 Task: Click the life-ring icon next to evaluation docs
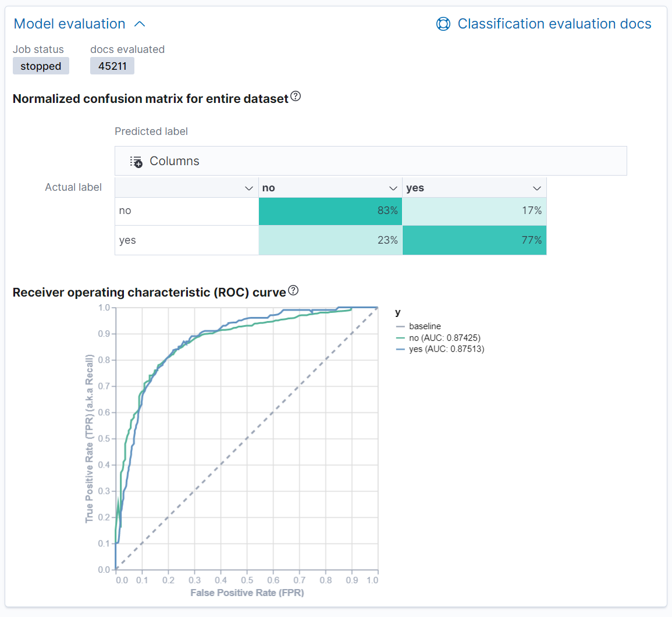(443, 24)
